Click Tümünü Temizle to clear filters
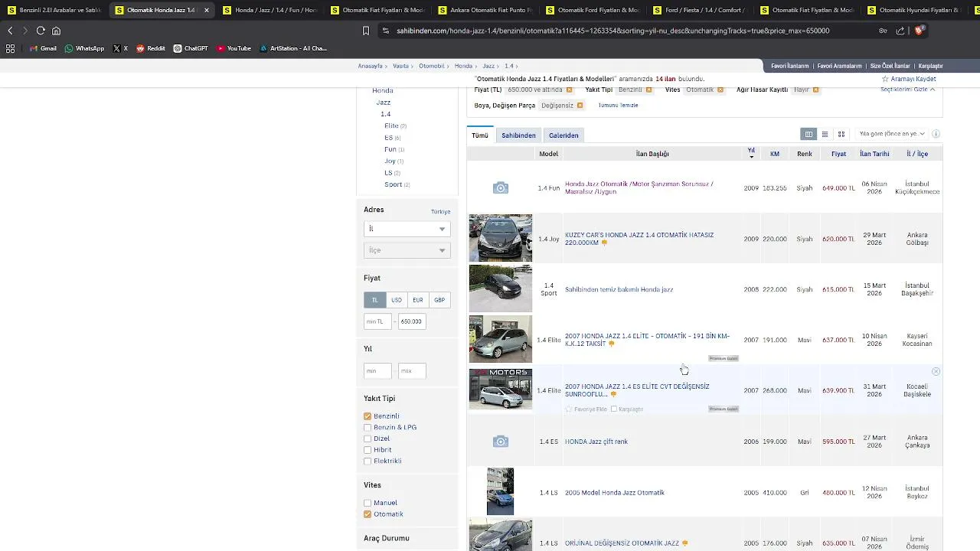980x551 pixels. (x=618, y=106)
